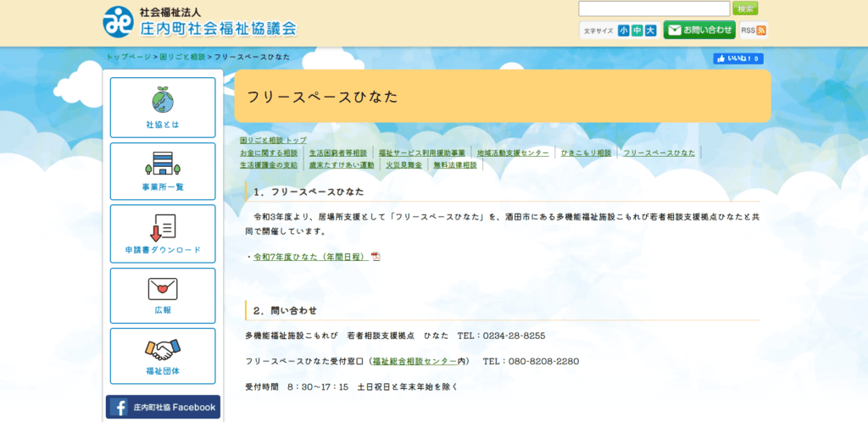Select 無料法律相談 menu link
This screenshot has width=868, height=422.
click(455, 165)
